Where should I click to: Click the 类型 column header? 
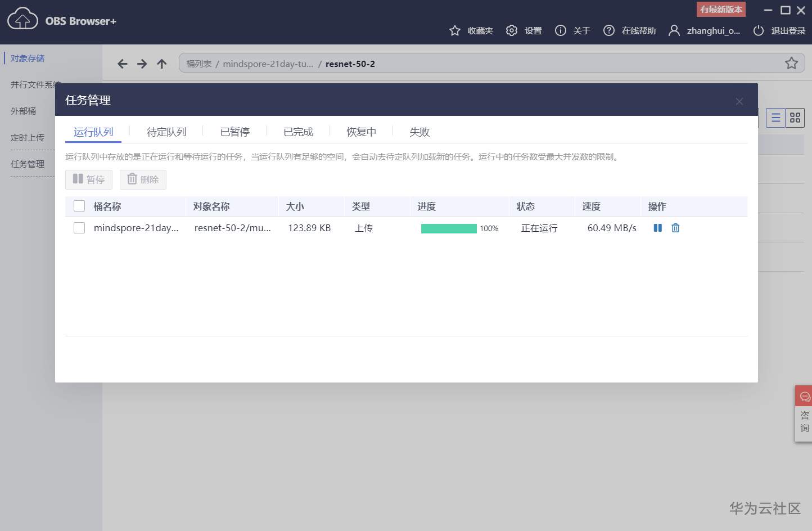[361, 206]
